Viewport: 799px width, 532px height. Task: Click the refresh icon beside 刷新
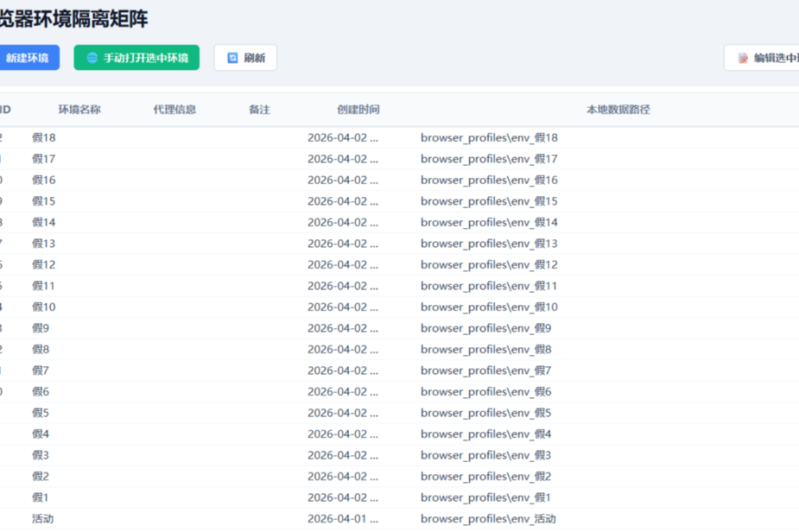(x=232, y=58)
